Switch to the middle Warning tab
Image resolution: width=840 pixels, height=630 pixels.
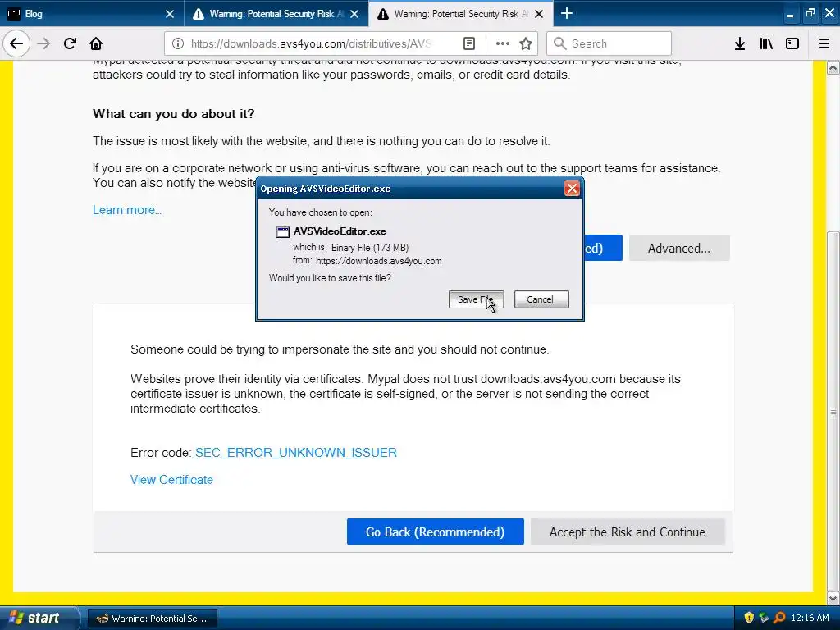tap(276, 13)
